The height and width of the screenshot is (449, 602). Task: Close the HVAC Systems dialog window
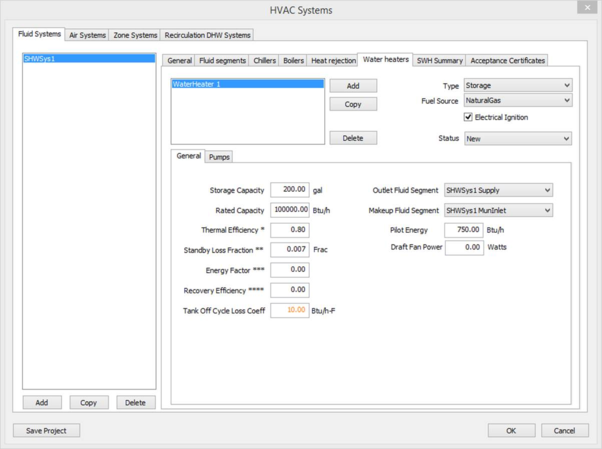pos(588,8)
